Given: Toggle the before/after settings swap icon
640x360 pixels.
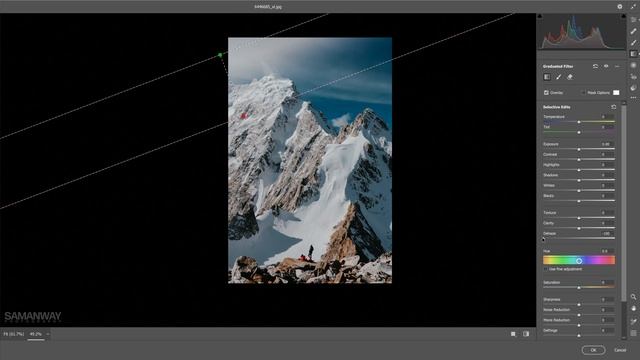Looking at the screenshot, I should point(526,334).
